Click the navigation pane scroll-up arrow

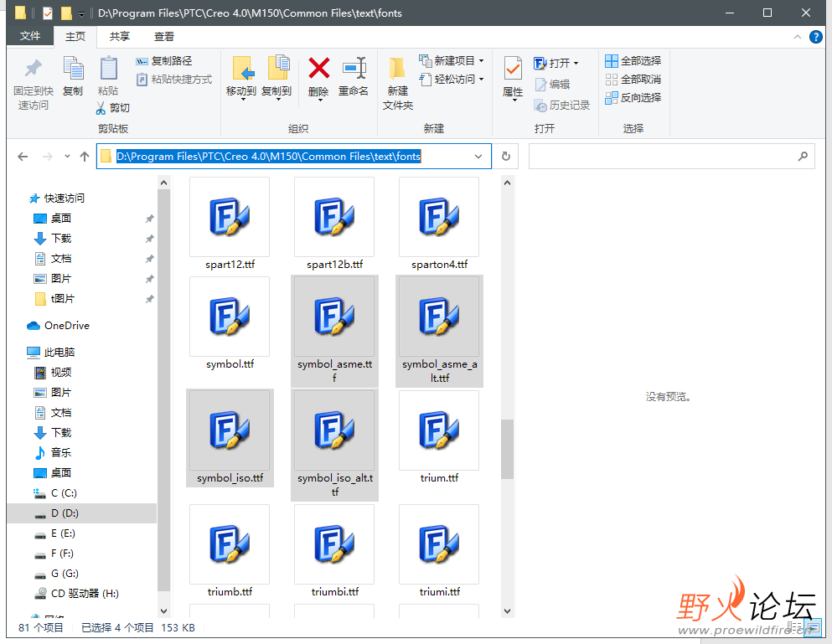164,183
